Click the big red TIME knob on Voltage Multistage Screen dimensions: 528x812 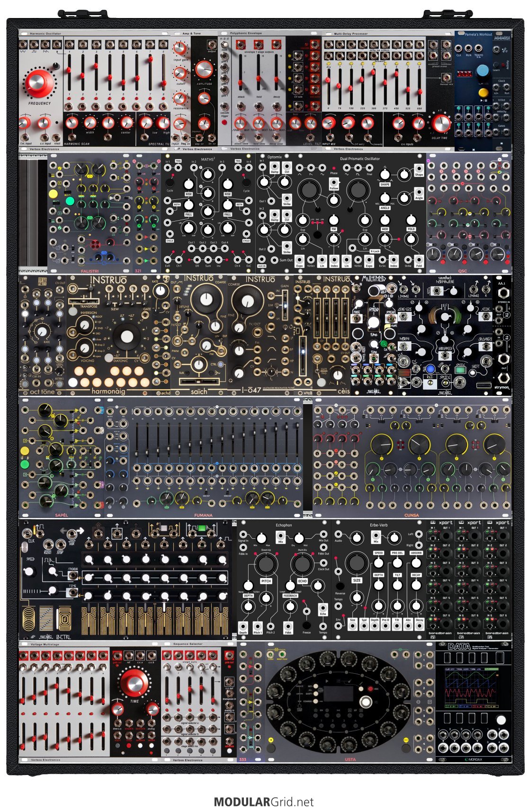(x=134, y=682)
